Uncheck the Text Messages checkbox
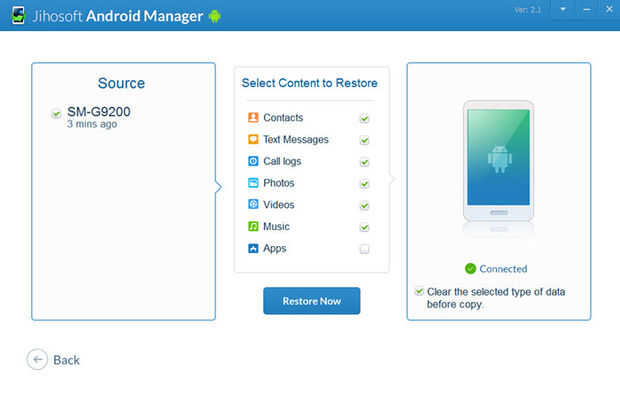 click(x=364, y=140)
